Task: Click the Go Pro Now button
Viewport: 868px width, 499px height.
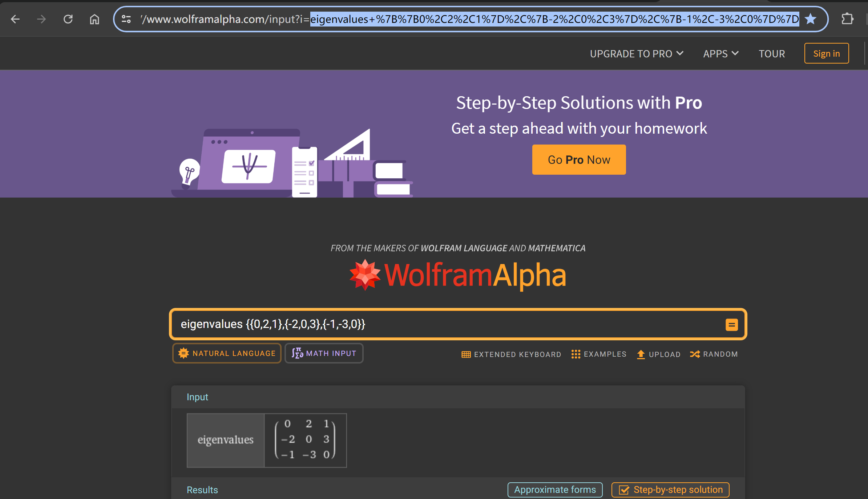Action: [579, 160]
